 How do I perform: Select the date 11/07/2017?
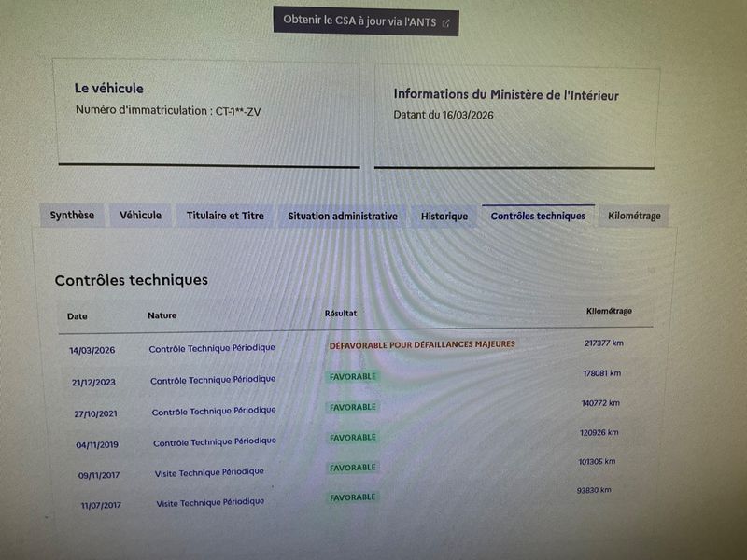tap(101, 505)
